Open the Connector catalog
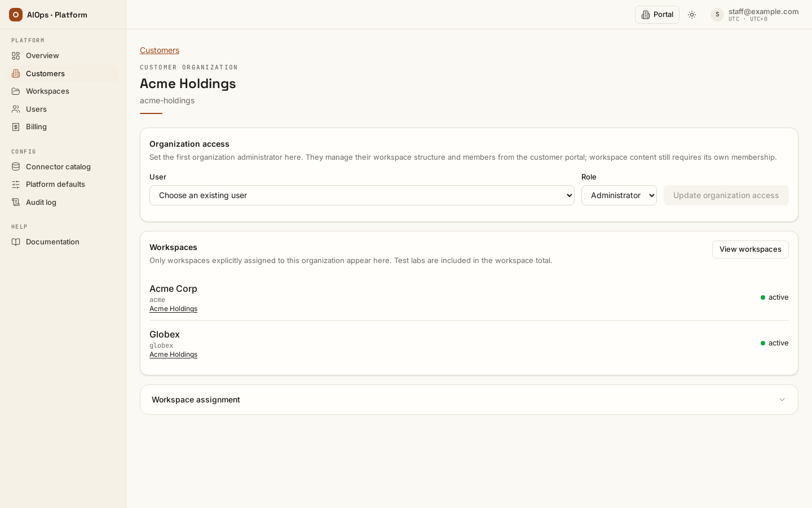 coord(63,167)
